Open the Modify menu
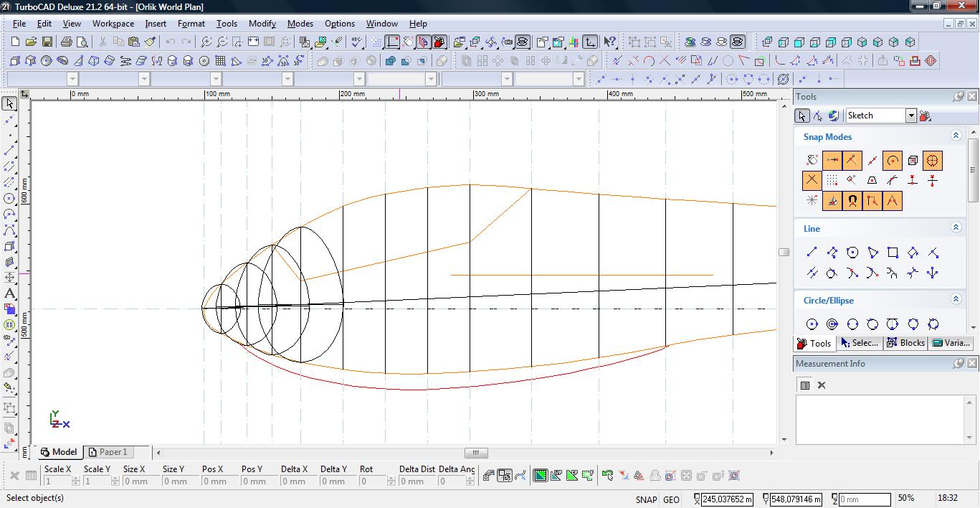This screenshot has height=508, width=980. tap(262, 24)
